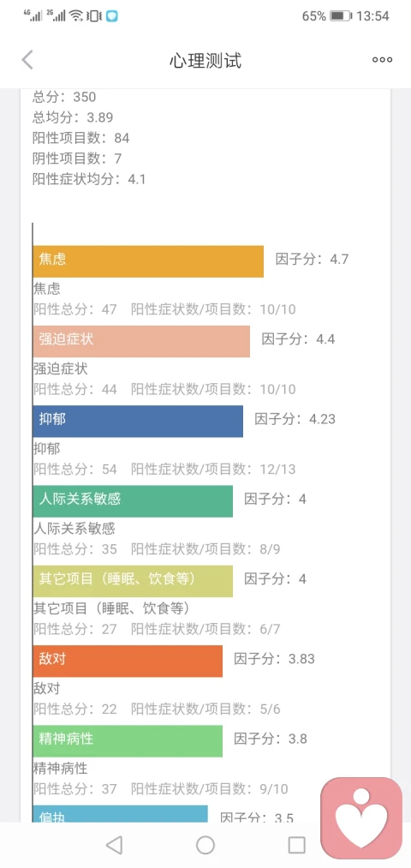
Task: Tap the Wi-Fi signal icon
Action: point(76,15)
